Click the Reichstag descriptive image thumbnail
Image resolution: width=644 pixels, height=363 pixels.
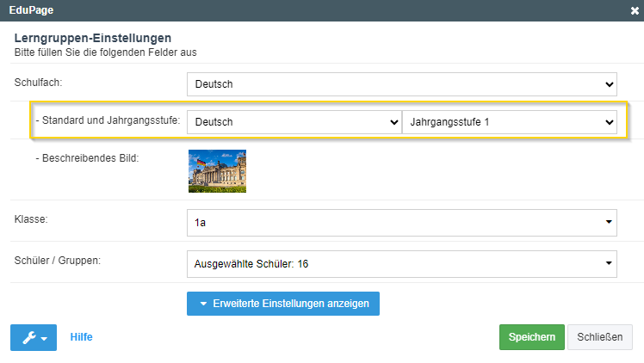coord(217,171)
